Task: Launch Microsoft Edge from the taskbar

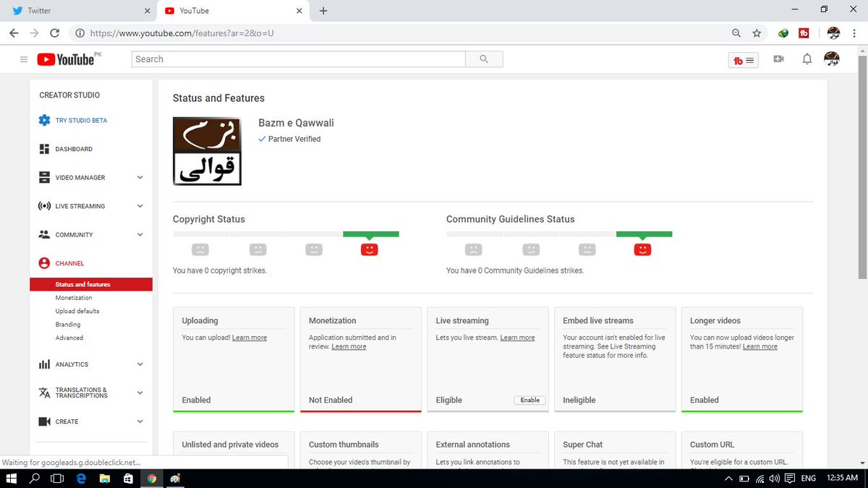Action: 81,479
